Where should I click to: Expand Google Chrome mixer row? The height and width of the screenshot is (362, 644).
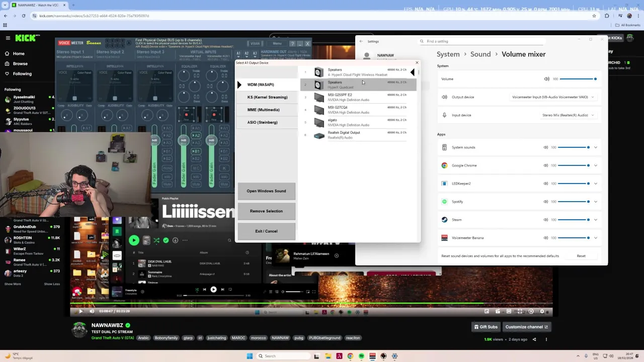(x=596, y=165)
